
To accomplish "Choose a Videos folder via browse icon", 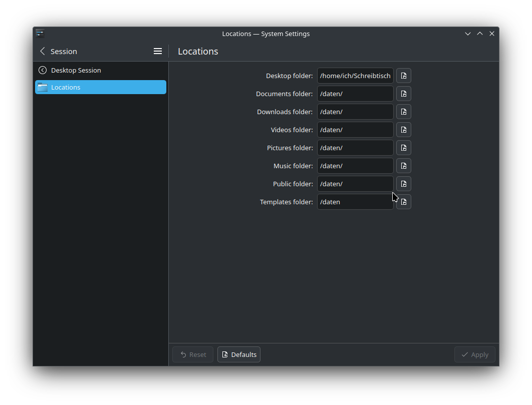I will click(x=403, y=130).
